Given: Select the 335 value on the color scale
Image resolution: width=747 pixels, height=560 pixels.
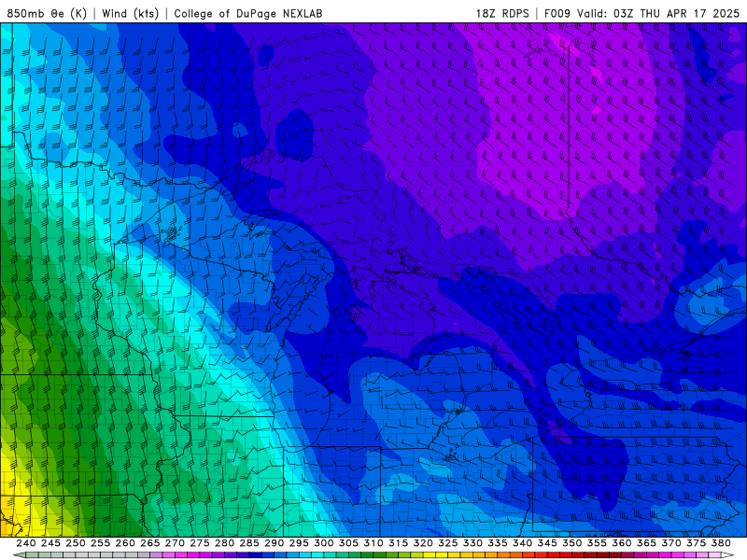Looking at the screenshot, I should tap(498, 543).
